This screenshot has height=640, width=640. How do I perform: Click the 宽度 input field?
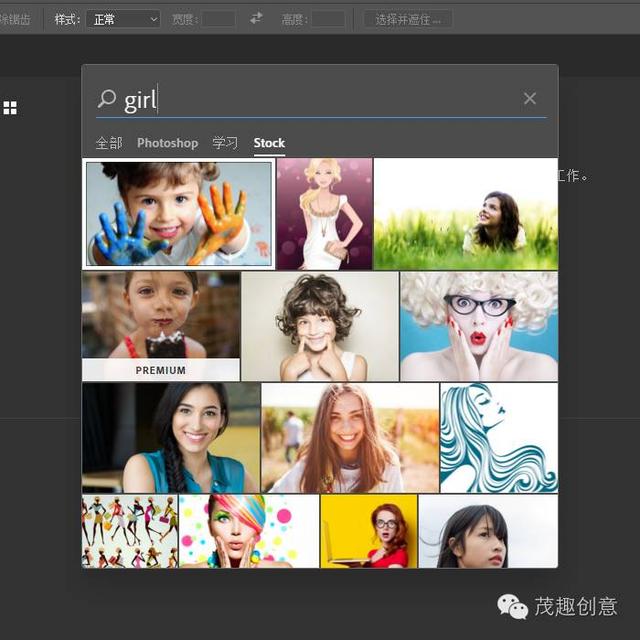(x=218, y=19)
